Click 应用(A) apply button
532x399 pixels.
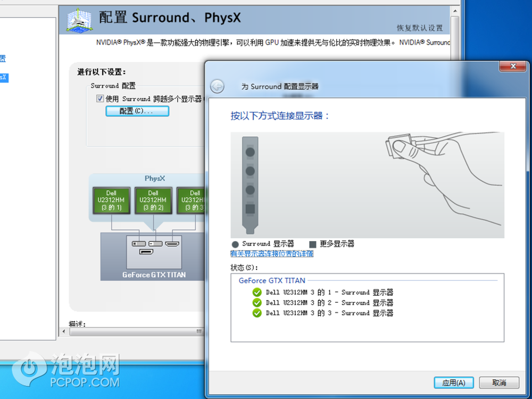click(454, 383)
